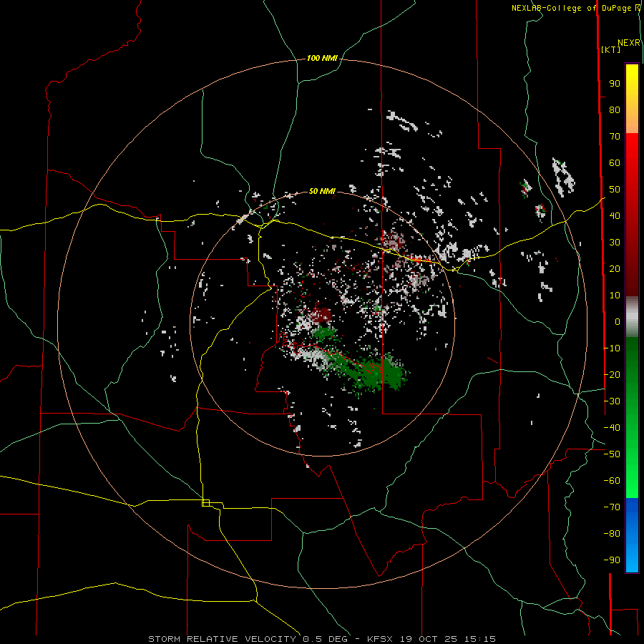
Task: Click the 50 NMI range ring label
Action: pos(322,191)
